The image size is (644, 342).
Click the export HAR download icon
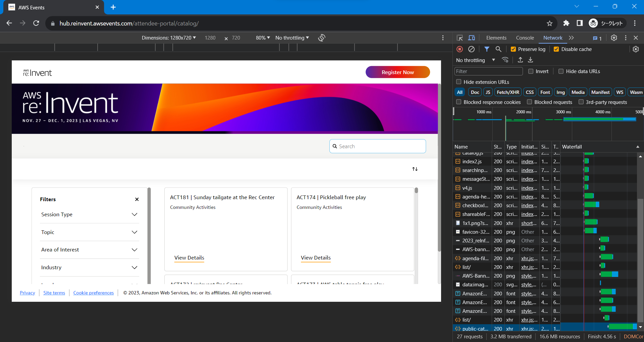(x=530, y=60)
